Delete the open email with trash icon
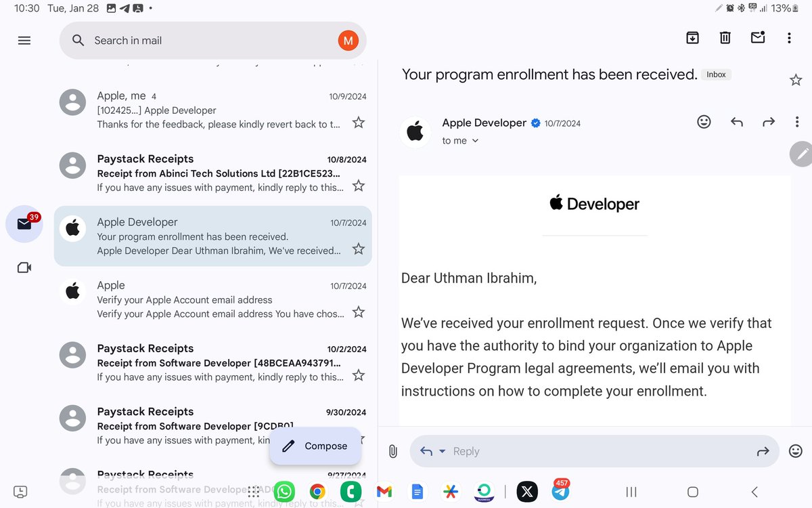Viewport: 812px width, 508px height. pyautogui.click(x=725, y=38)
